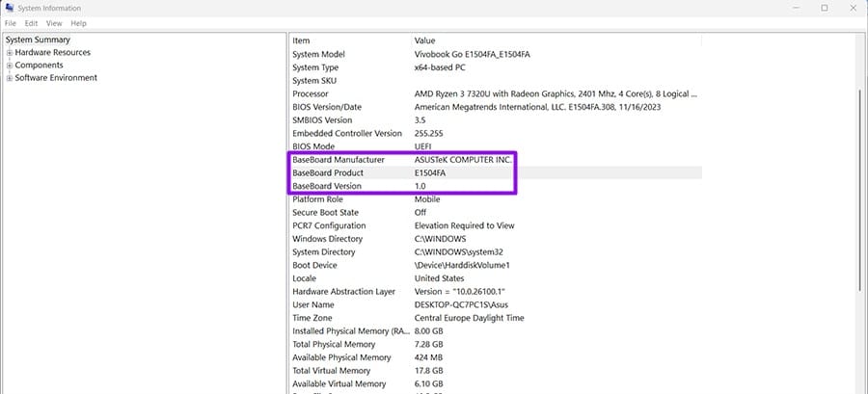This screenshot has width=868, height=394.
Task: Select the System Model row
Action: click(496, 54)
